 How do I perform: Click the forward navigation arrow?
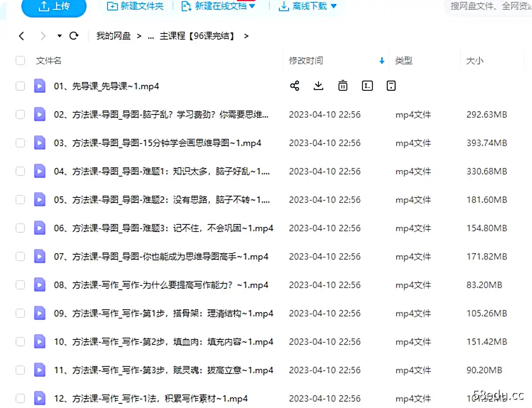42,35
